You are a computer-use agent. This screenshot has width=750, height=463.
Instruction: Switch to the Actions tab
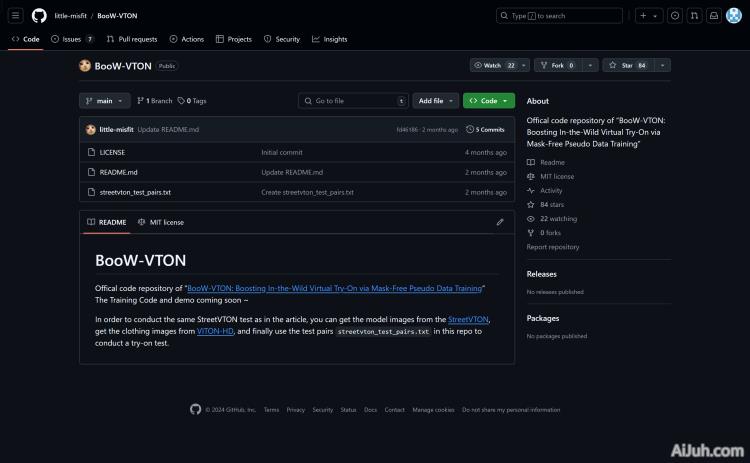187,39
